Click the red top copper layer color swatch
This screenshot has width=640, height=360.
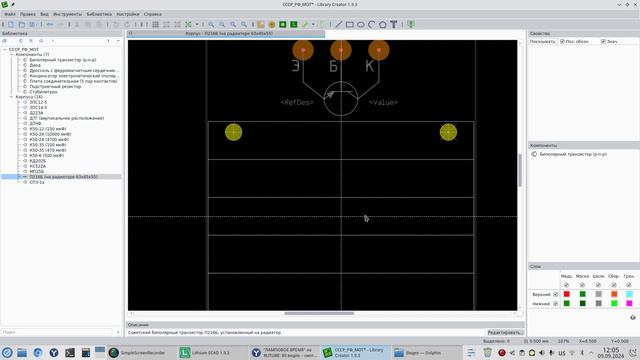[x=567, y=294]
